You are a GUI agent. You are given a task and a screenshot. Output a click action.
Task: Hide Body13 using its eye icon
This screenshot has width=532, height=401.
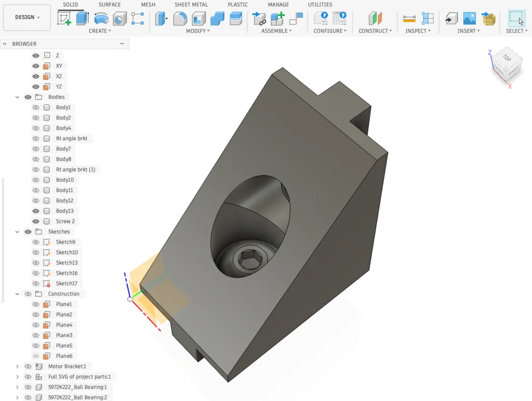pyautogui.click(x=36, y=211)
